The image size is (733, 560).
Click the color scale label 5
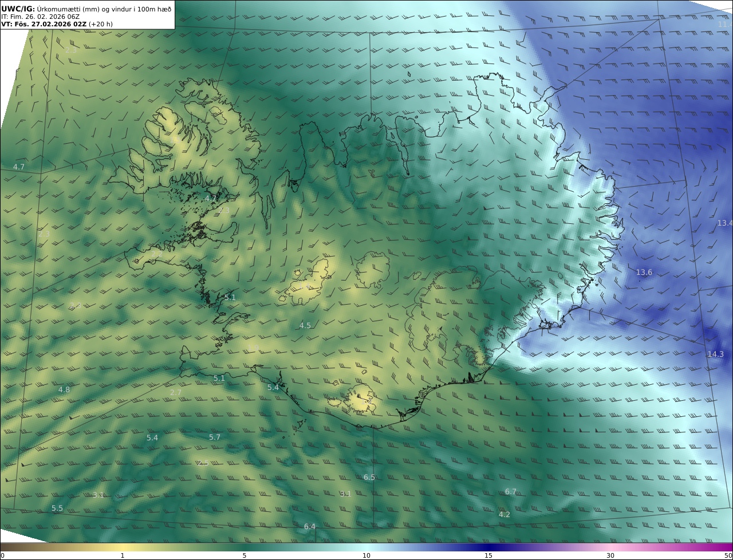tap(245, 555)
